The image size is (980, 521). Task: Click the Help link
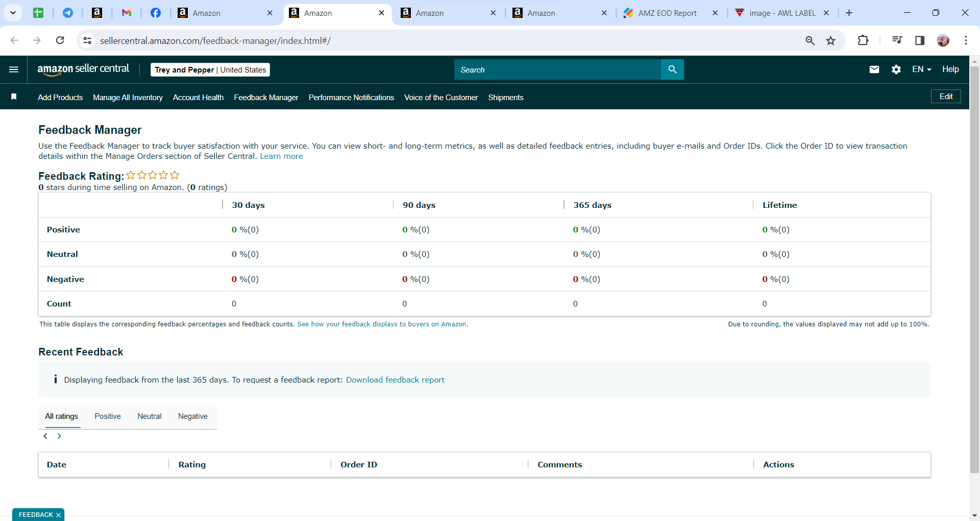(x=950, y=69)
